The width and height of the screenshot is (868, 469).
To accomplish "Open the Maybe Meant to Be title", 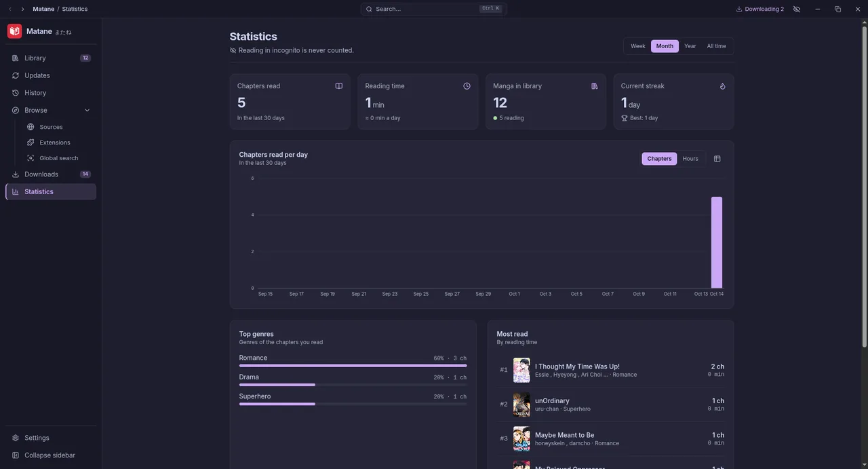I will click(564, 435).
